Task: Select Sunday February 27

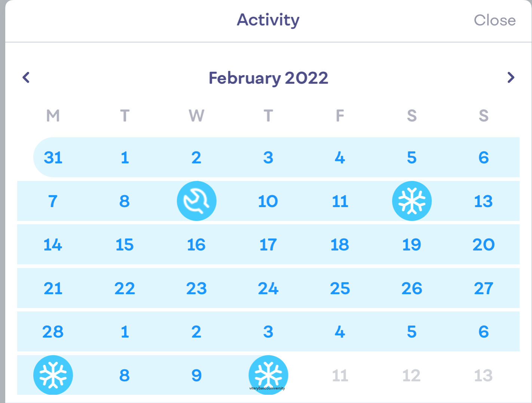Action: tap(483, 289)
